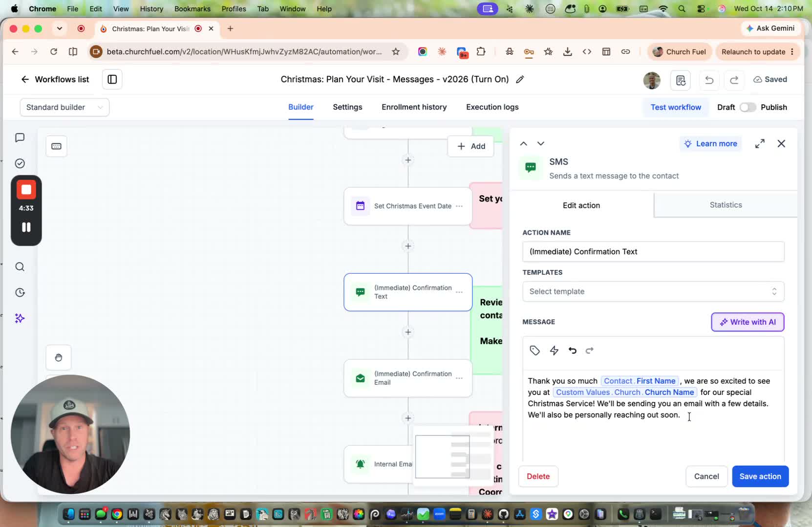The width and height of the screenshot is (812, 527).
Task: Open Confirmation Text node options menu
Action: [459, 292]
